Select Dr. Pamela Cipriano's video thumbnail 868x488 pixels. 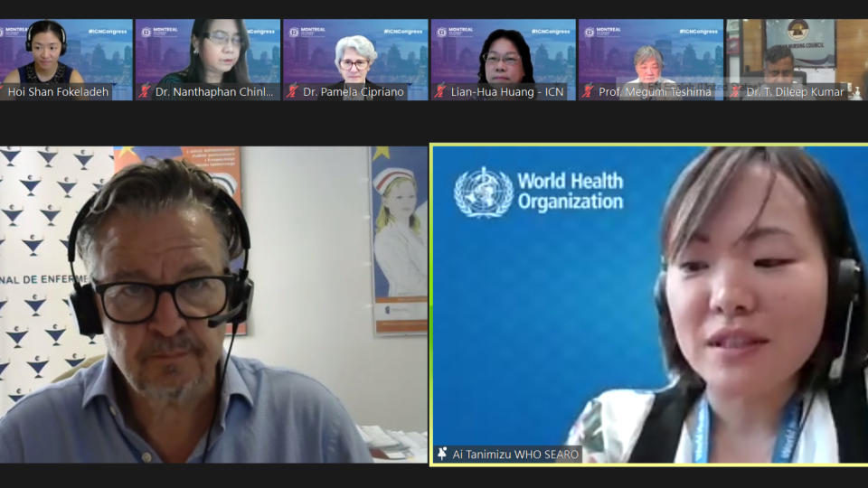[355, 60]
